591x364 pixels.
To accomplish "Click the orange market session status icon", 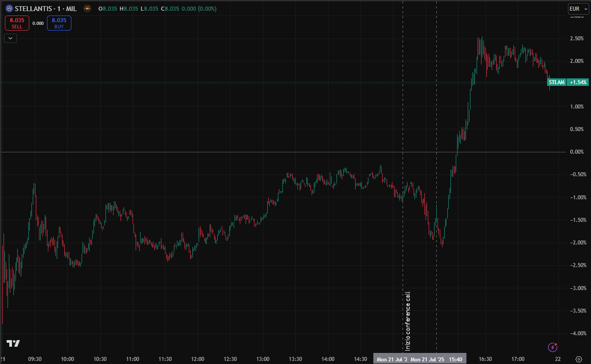I will coord(88,8).
